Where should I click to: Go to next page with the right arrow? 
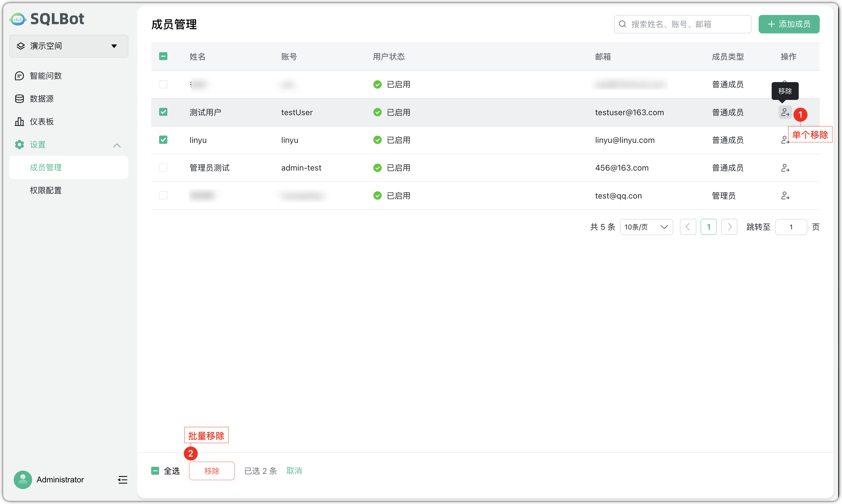729,227
